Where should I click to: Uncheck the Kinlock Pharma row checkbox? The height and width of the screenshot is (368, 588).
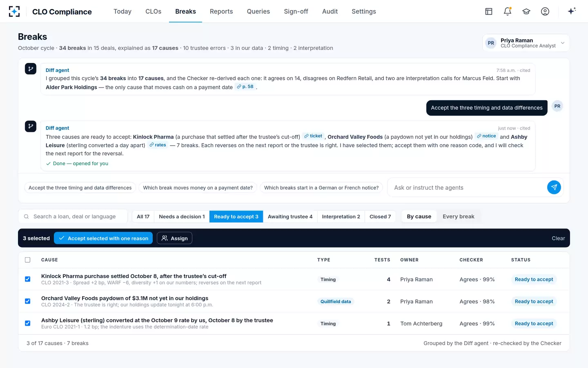(28, 279)
